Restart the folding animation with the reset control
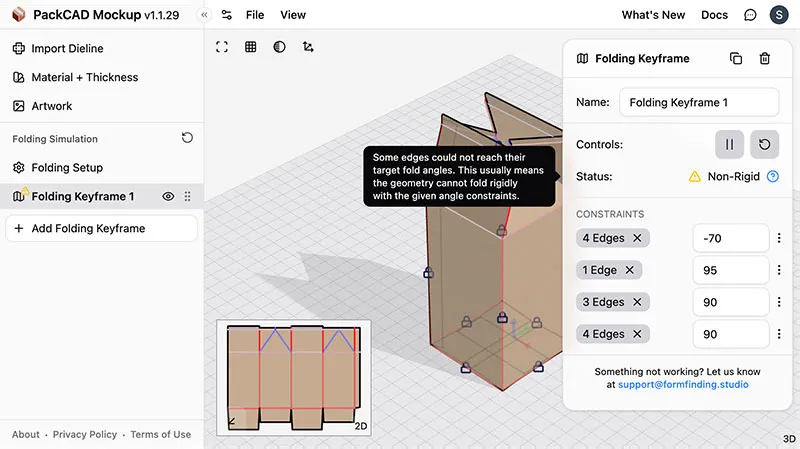The width and height of the screenshot is (800, 449). click(764, 144)
